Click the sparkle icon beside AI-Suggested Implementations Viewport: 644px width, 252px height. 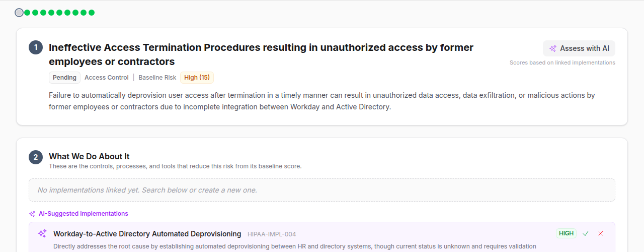32,214
